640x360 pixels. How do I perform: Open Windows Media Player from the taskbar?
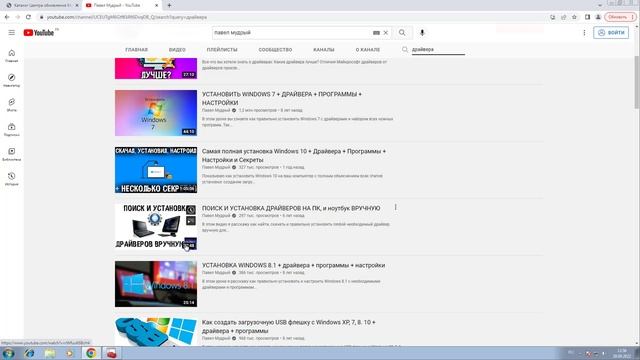(x=70, y=353)
